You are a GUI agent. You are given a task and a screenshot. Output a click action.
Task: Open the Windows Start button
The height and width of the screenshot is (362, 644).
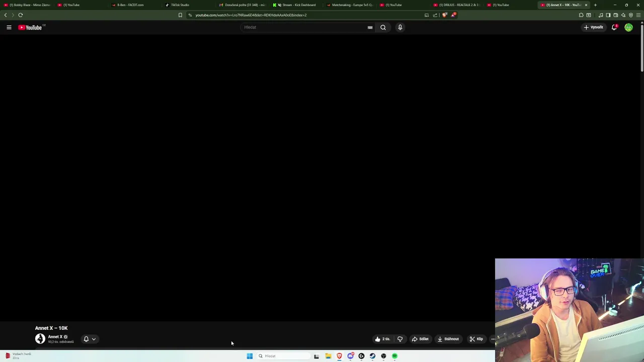pyautogui.click(x=250, y=356)
